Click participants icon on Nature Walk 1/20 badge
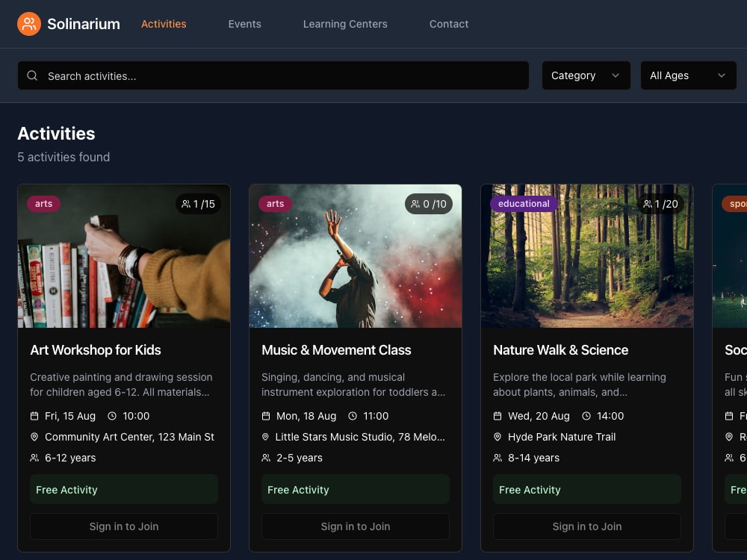Viewport: 747px width, 560px height. click(x=648, y=204)
